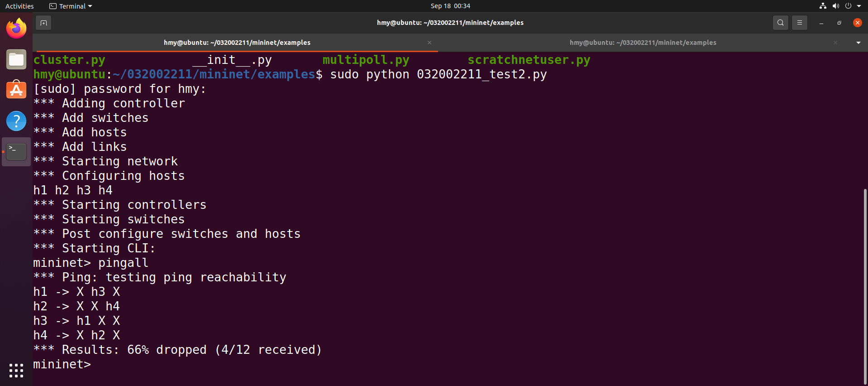
Task: Click the terminal vertical scrollbar
Action: pos(865,285)
